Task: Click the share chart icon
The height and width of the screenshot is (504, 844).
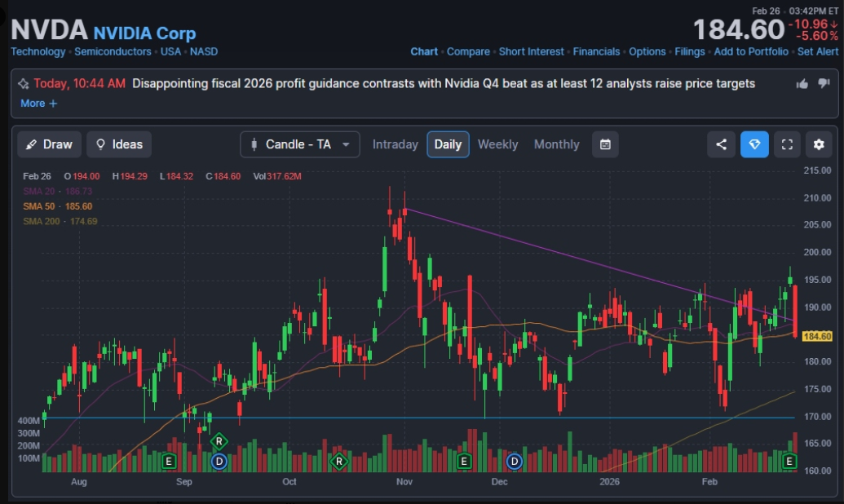Action: tap(721, 144)
